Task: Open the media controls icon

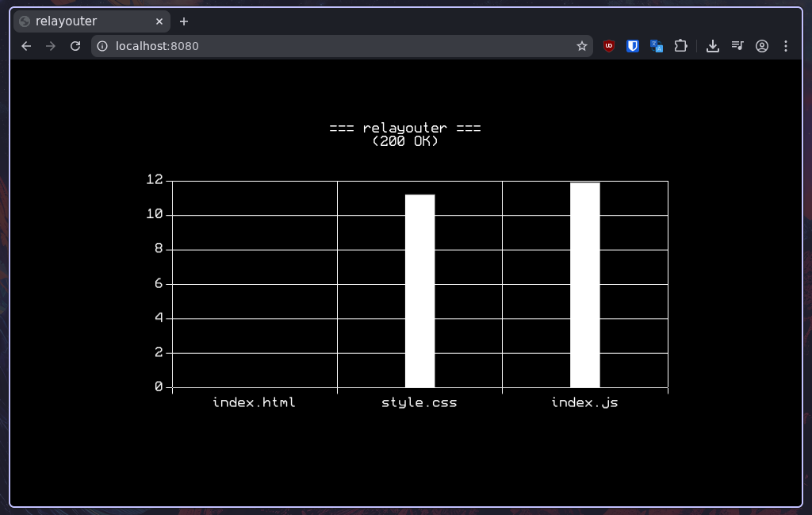Action: point(737,46)
